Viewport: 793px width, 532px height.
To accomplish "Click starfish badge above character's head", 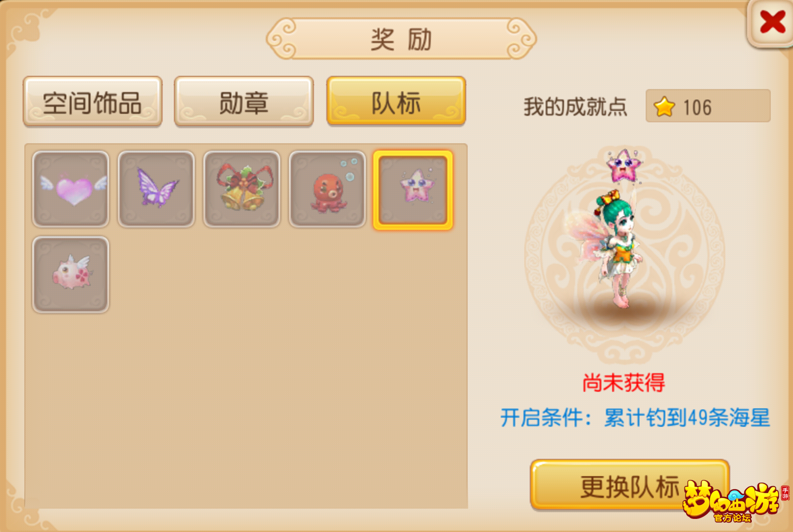I will point(624,165).
